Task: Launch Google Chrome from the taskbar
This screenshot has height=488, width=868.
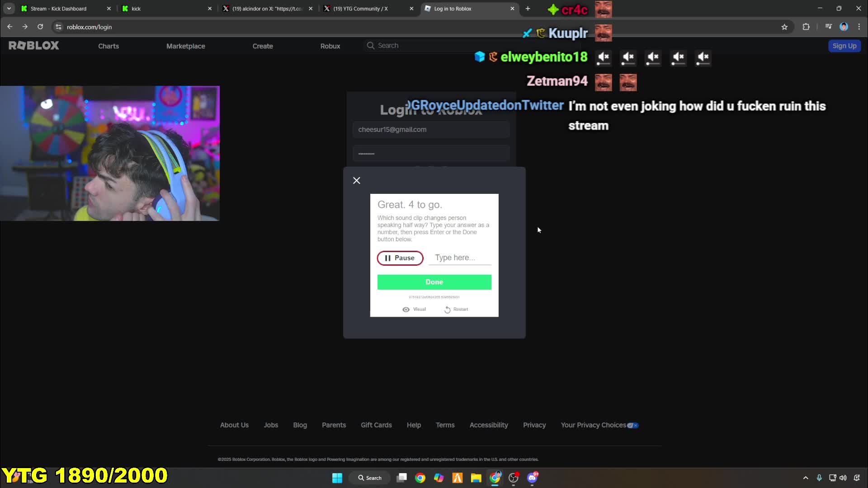Action: 420,478
